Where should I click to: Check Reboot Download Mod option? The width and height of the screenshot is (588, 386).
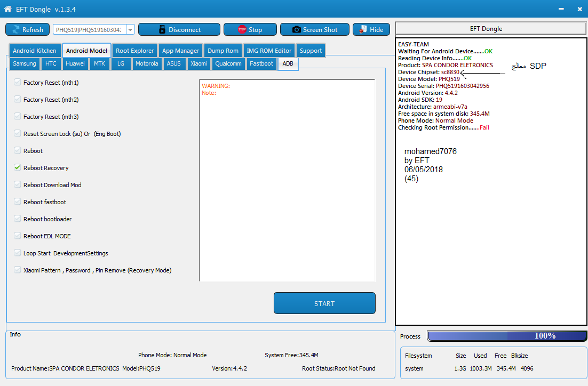17,184
